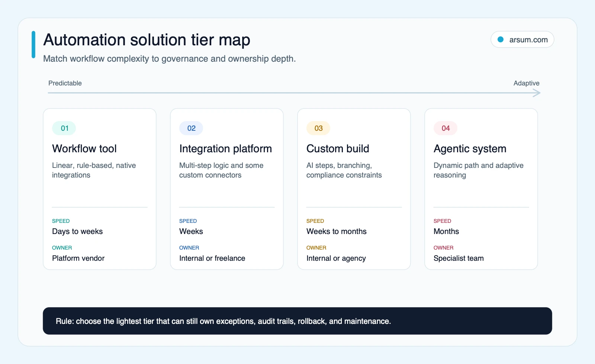
Task: Click 'AI steps, branching, compliance constraints' text
Action: coord(344,170)
